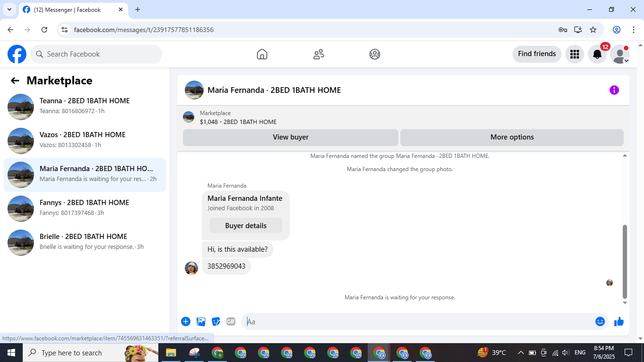Open tab search dropdown arrow
The width and height of the screenshot is (644, 362).
[9, 9]
